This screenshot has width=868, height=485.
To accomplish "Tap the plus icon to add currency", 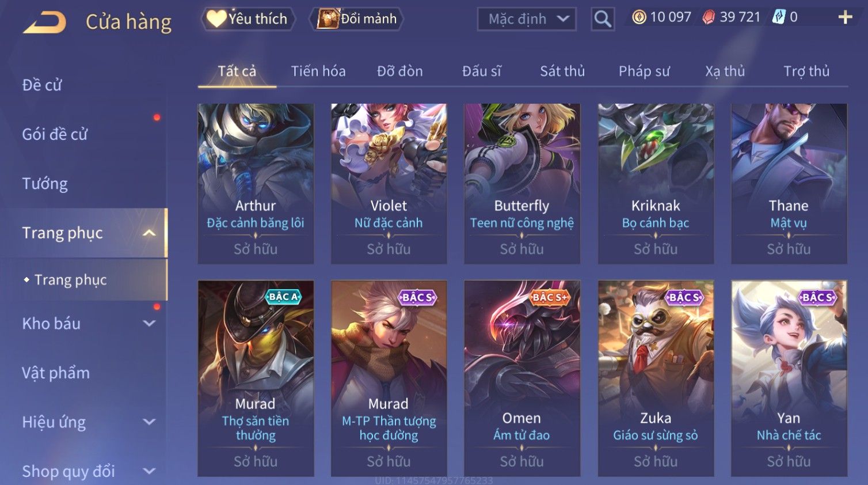I will click(x=845, y=17).
